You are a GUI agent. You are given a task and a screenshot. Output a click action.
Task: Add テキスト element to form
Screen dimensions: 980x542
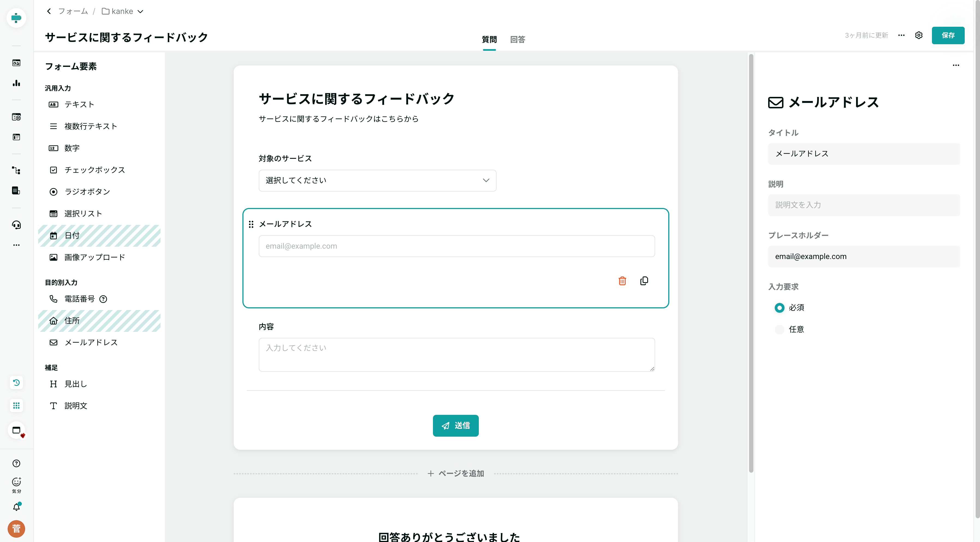(99, 105)
